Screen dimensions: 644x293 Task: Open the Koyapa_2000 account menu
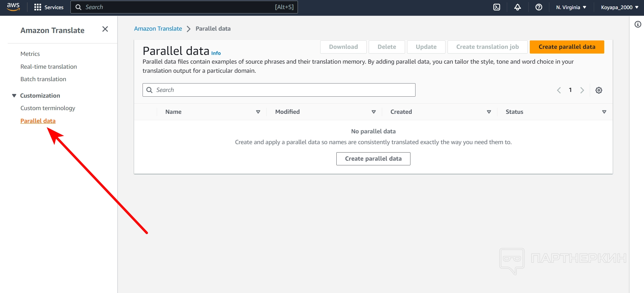(619, 7)
